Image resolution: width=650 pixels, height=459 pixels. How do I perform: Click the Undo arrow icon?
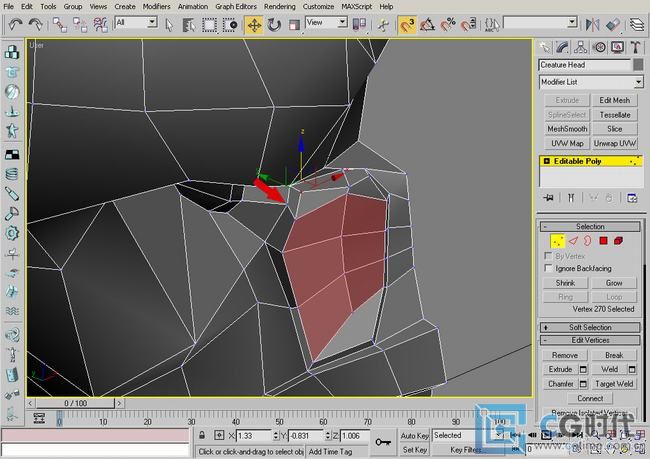(15, 25)
